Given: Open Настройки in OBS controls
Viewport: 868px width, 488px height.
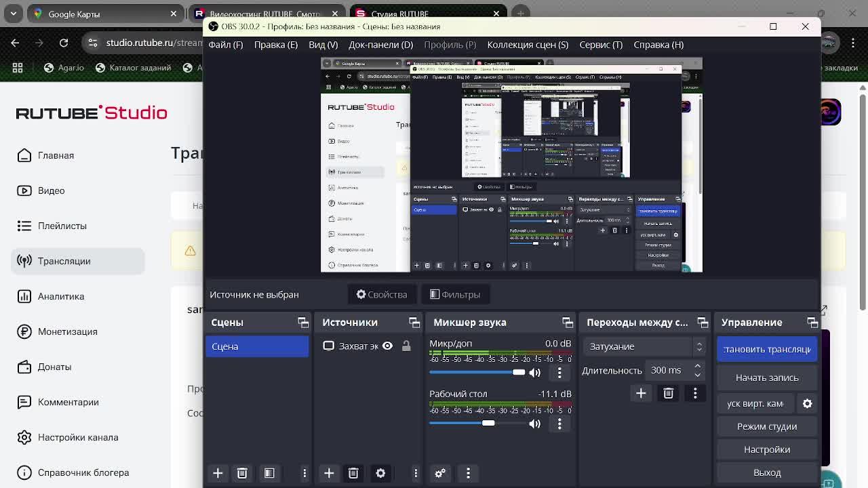Looking at the screenshot, I should click(x=767, y=449).
